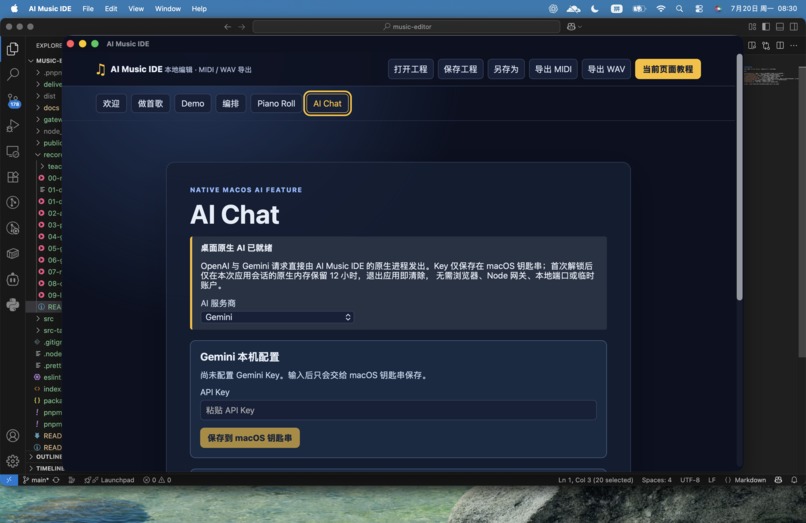The width and height of the screenshot is (806, 523).
Task: Click 保存到 macOS 钥匙串 button
Action: tap(250, 438)
